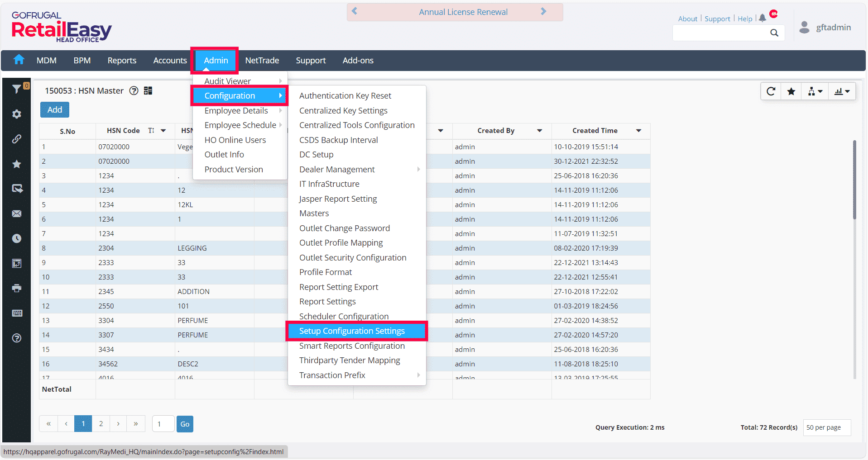
Task: Click the Support link at top right
Action: [x=717, y=19]
